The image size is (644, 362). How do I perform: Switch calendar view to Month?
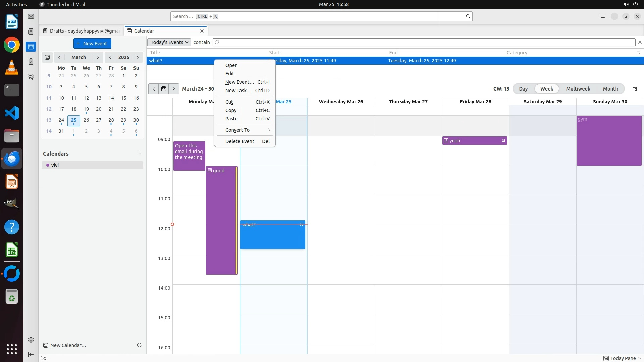pos(610,89)
